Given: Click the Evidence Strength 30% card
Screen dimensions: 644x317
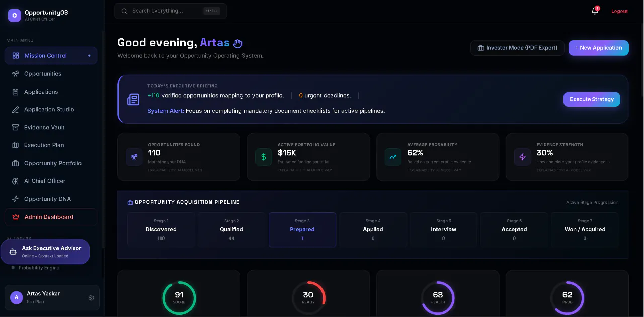Looking at the screenshot, I should (567, 157).
